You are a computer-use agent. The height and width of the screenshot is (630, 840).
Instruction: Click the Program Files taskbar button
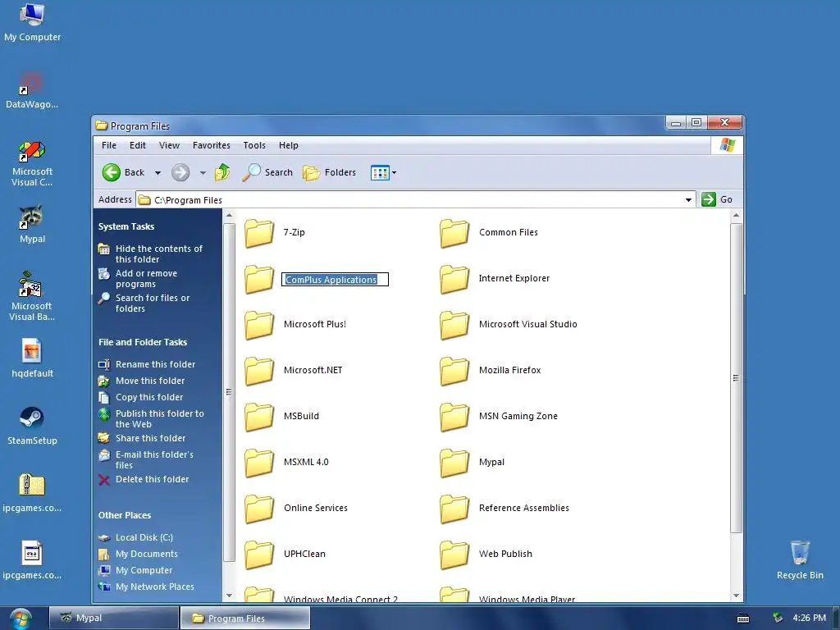click(x=244, y=619)
